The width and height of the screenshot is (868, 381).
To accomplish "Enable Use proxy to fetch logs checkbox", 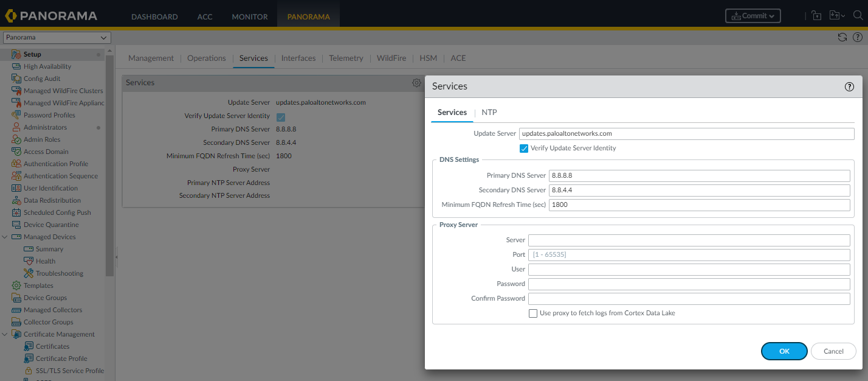I will pos(533,313).
